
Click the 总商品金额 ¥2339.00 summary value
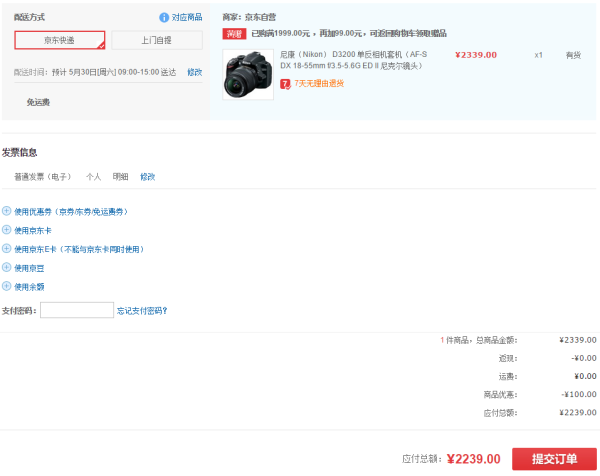click(x=578, y=340)
